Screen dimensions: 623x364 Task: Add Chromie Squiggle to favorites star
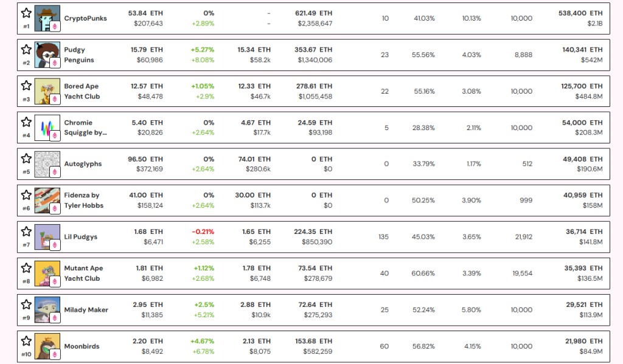tap(26, 122)
